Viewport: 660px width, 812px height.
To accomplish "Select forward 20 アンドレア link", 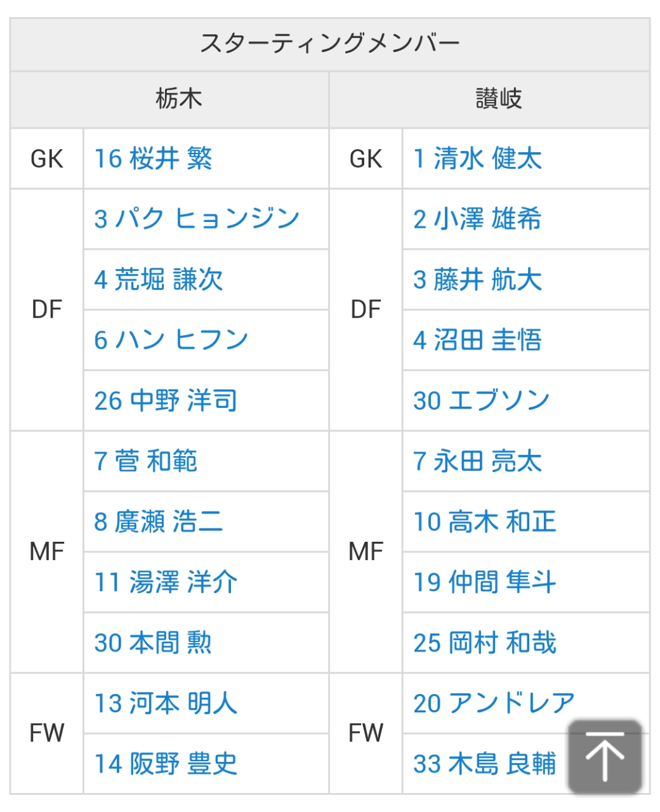I will 494,703.
